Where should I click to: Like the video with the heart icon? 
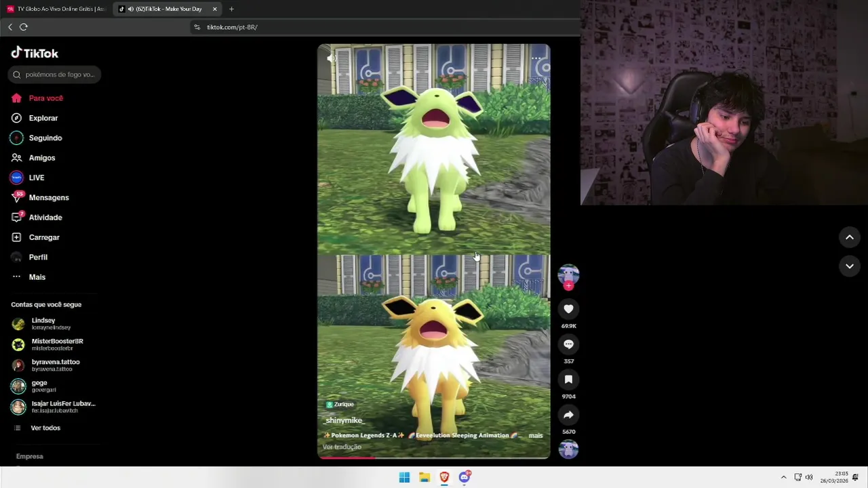point(568,309)
